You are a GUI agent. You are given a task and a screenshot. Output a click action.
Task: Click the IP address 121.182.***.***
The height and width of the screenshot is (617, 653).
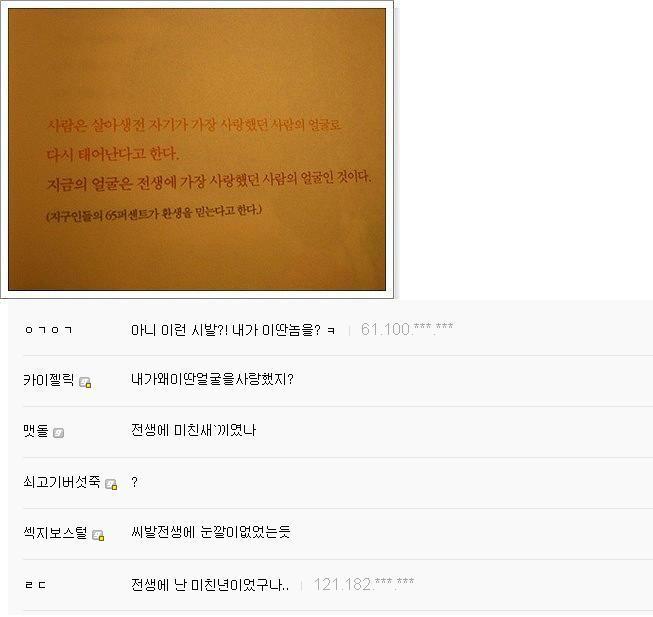(364, 584)
